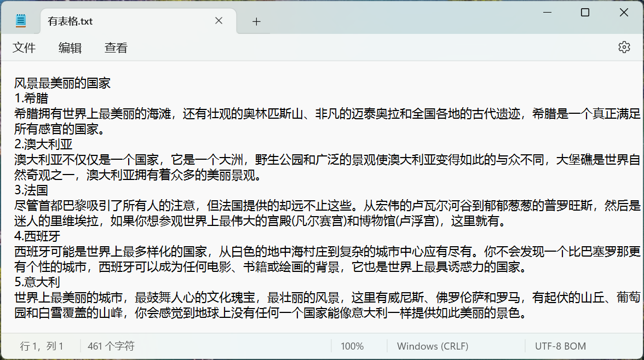Maximize the Notepad window
This screenshot has height=360, width=644.
click(585, 13)
